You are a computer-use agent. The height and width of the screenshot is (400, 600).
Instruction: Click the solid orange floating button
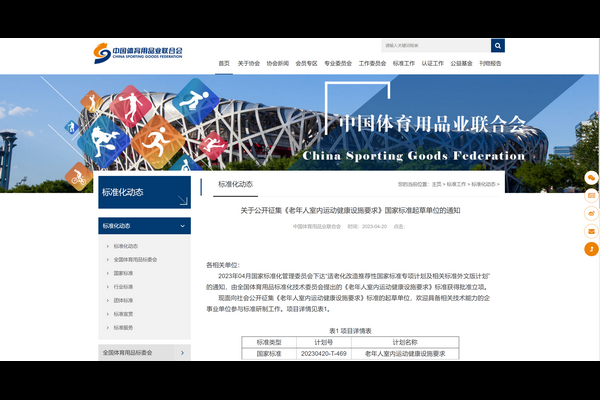click(591, 249)
